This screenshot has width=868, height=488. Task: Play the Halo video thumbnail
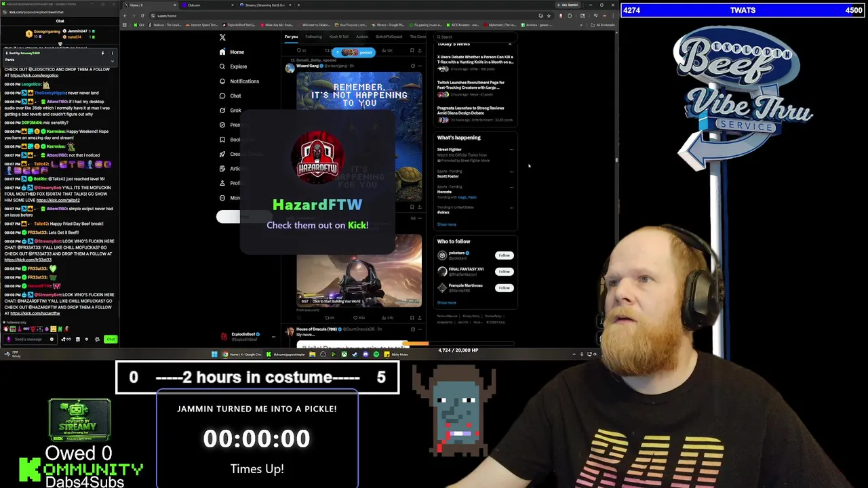click(359, 270)
